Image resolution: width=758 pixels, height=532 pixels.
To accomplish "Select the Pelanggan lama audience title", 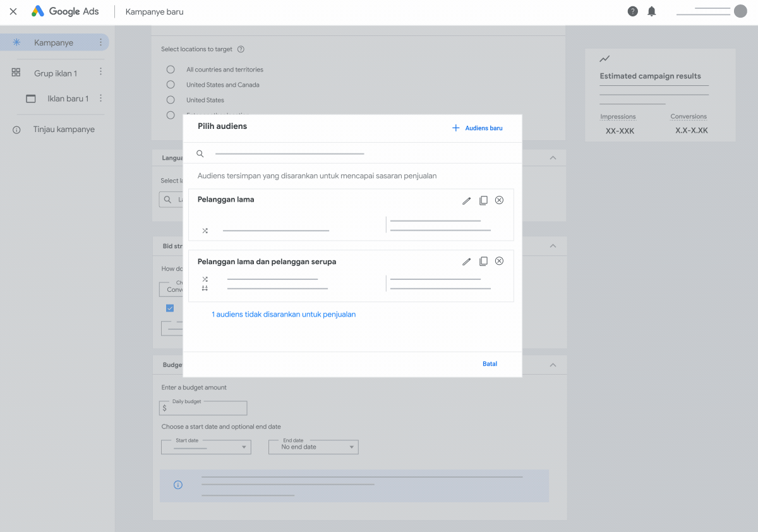I will pos(226,199).
